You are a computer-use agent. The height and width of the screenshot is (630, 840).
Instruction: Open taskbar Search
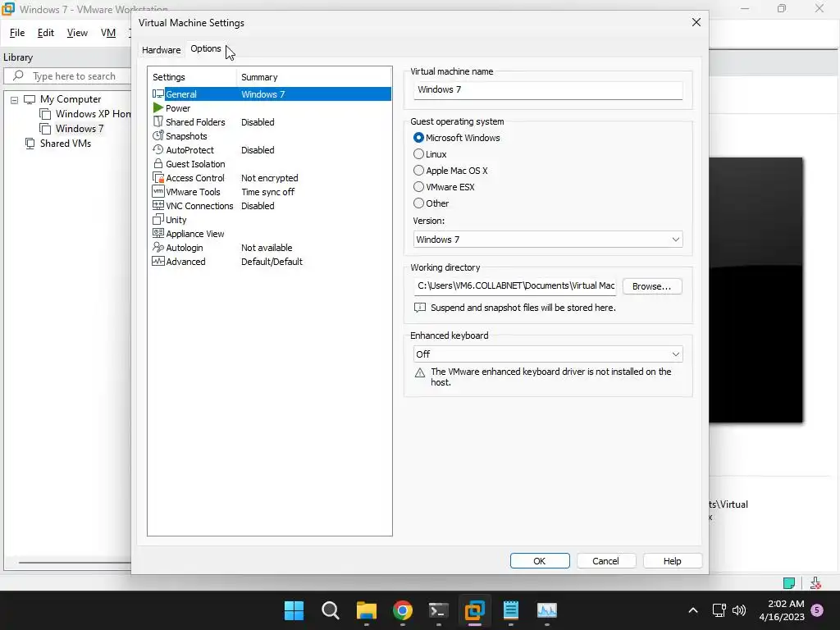coord(330,610)
